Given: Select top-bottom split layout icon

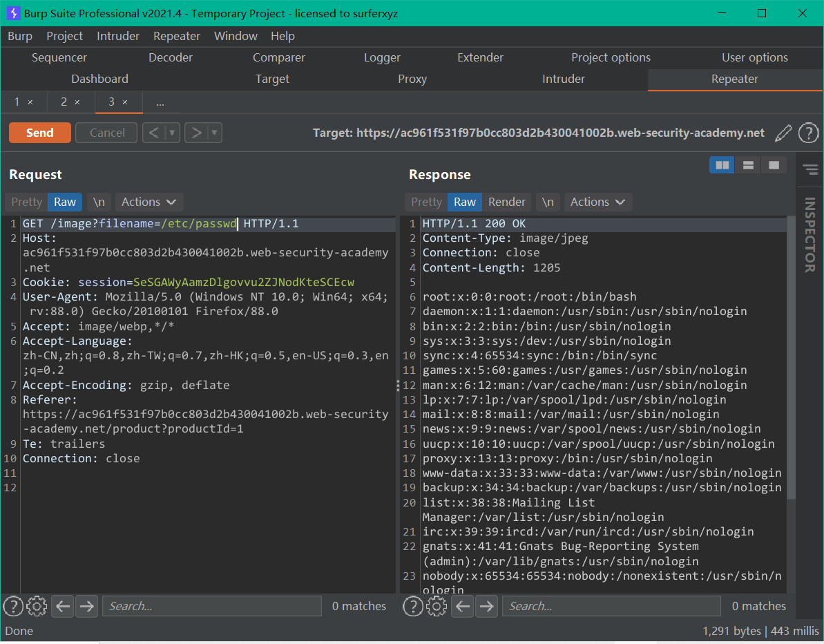Looking at the screenshot, I should click(748, 165).
